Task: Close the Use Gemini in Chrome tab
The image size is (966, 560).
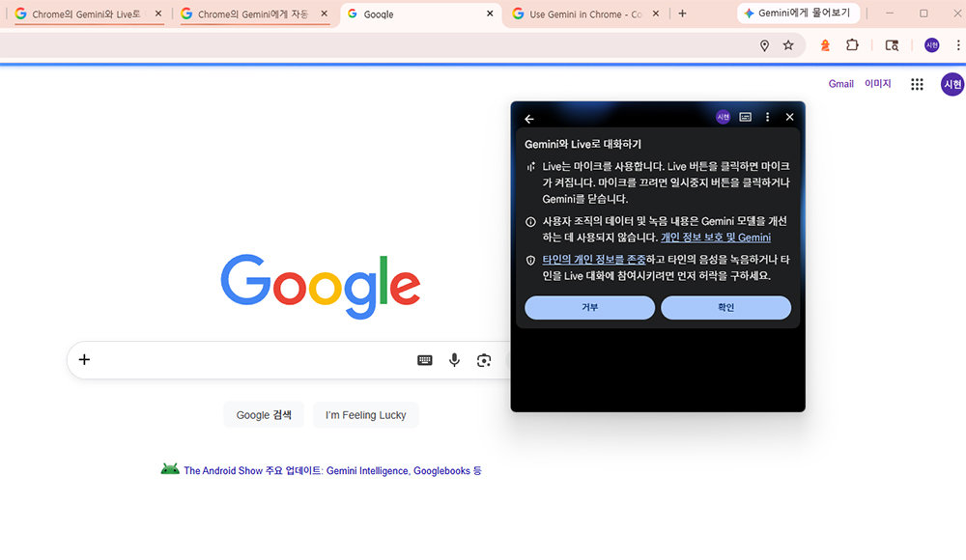Action: pos(656,14)
